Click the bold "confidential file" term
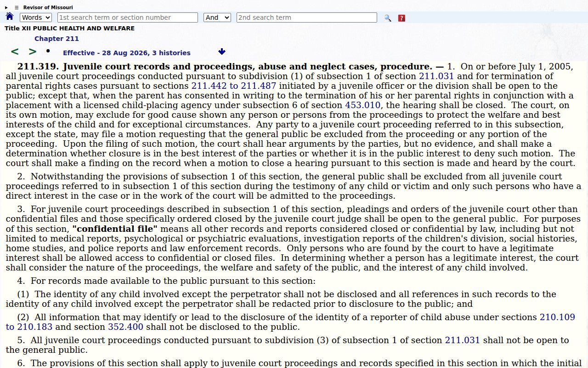 [115, 229]
